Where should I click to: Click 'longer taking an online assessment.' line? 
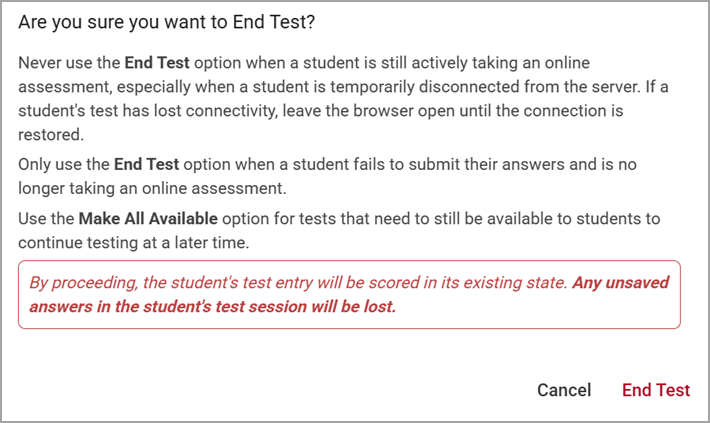(152, 188)
